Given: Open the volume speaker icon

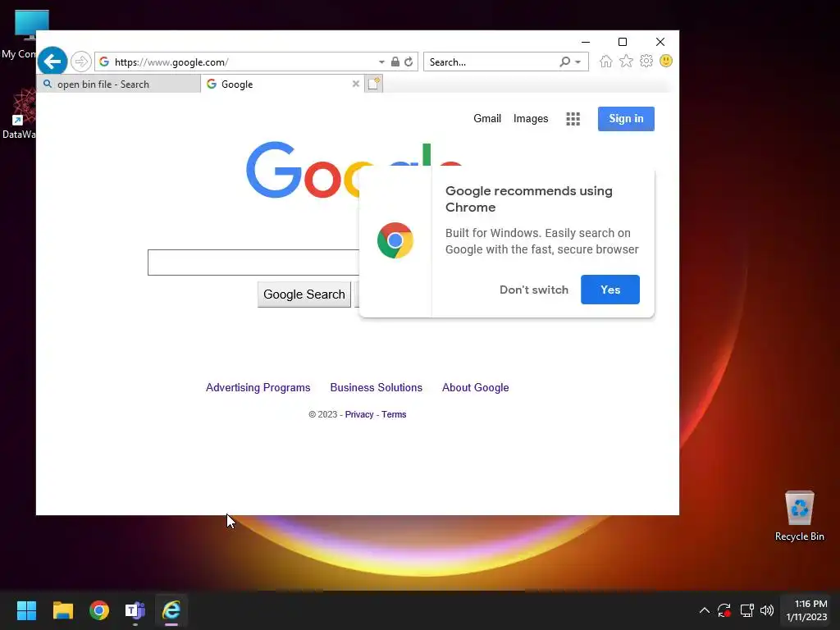Looking at the screenshot, I should (767, 610).
